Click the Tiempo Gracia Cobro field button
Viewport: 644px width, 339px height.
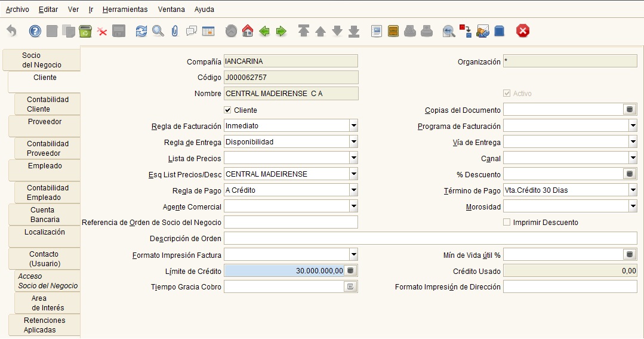350,286
